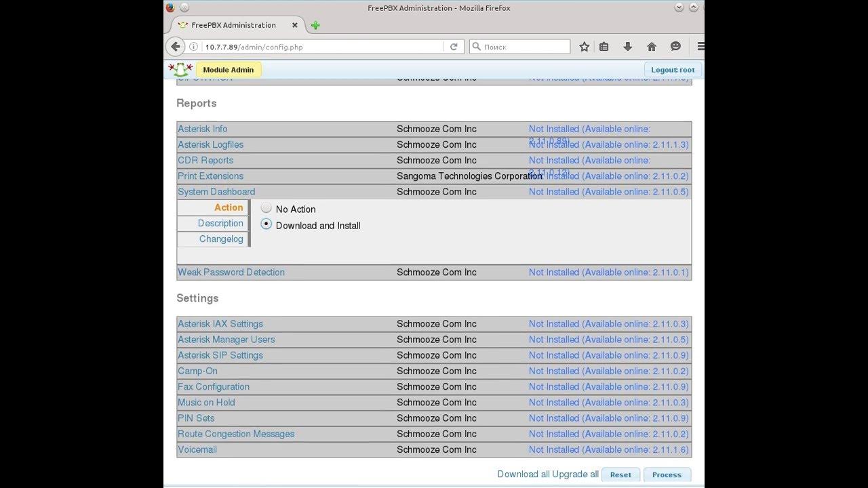
Task: Click the Download all link
Action: [x=524, y=474]
